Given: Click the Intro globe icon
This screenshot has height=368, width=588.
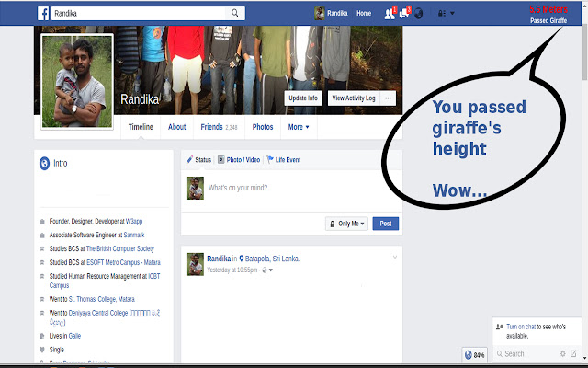Looking at the screenshot, I should tap(44, 164).
